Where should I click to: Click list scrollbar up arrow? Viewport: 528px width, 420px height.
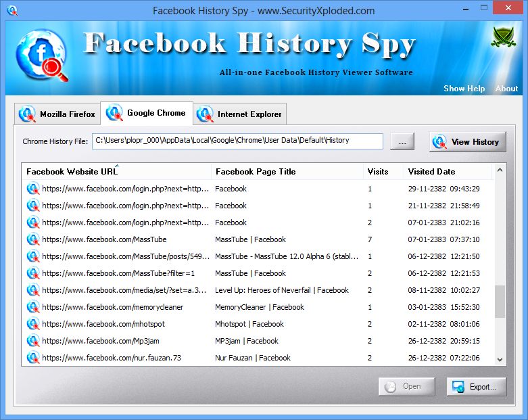pos(500,170)
